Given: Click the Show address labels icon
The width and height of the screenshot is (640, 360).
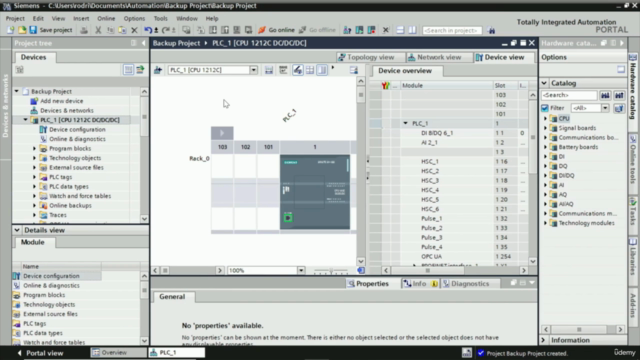Looking at the screenshot, I should click(283, 70).
